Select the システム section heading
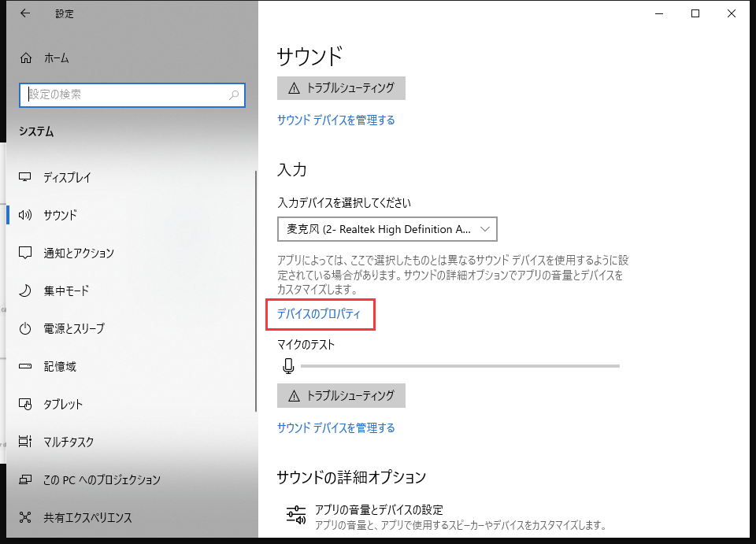Image resolution: width=756 pixels, height=544 pixels. tap(38, 131)
